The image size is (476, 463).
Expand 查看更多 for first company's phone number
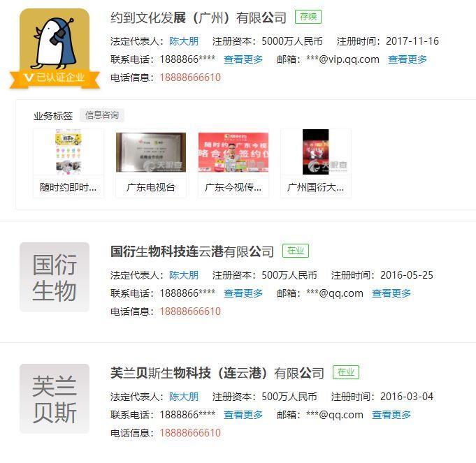243,59
